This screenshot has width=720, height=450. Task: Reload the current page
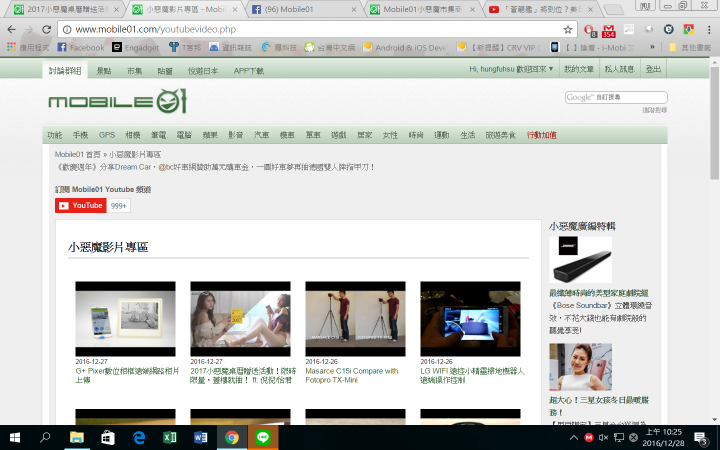(x=46, y=29)
